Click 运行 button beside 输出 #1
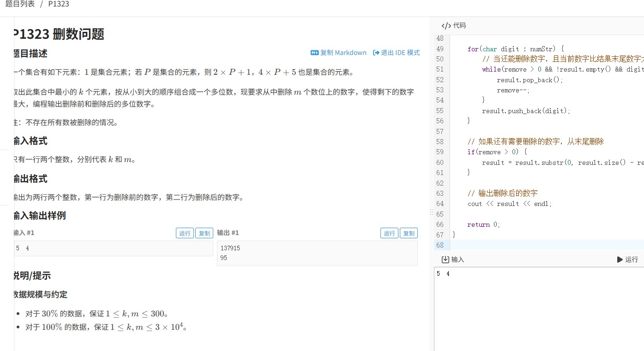 (x=389, y=233)
